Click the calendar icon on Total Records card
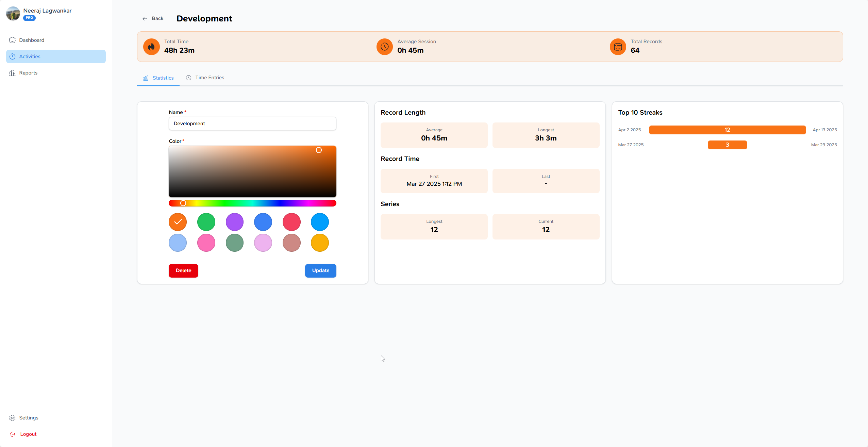This screenshot has width=868, height=447. (x=617, y=47)
